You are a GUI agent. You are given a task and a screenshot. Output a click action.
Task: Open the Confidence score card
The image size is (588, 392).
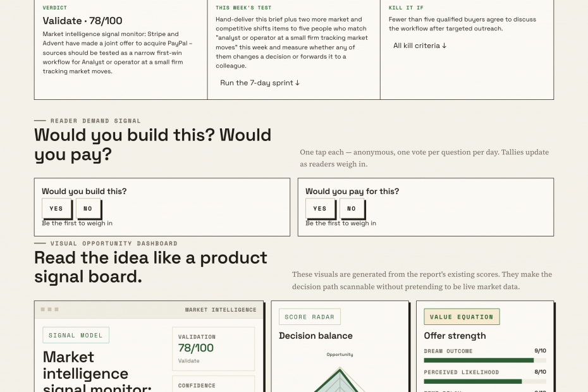click(213, 384)
